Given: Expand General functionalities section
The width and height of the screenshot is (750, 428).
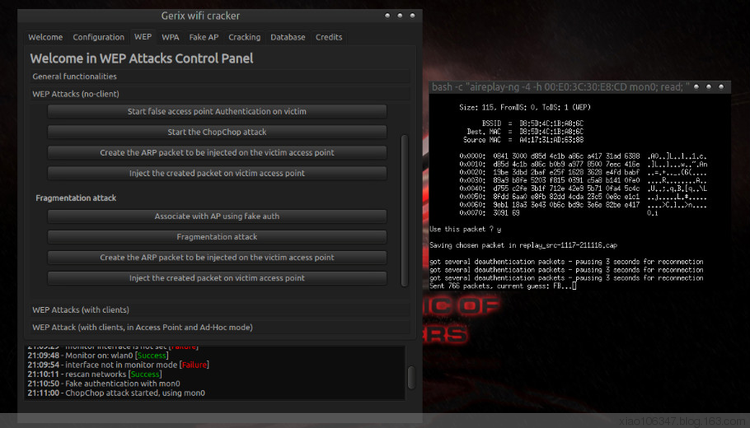Looking at the screenshot, I should coord(220,77).
